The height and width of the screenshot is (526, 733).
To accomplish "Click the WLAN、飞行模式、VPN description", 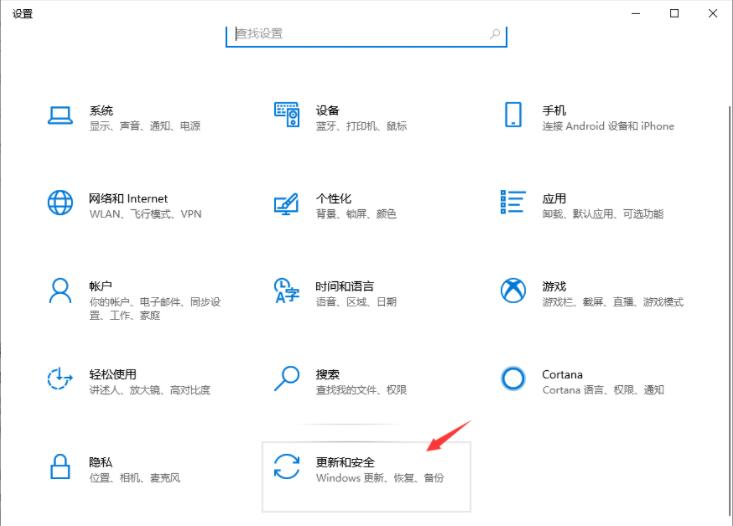I will 145,214.
